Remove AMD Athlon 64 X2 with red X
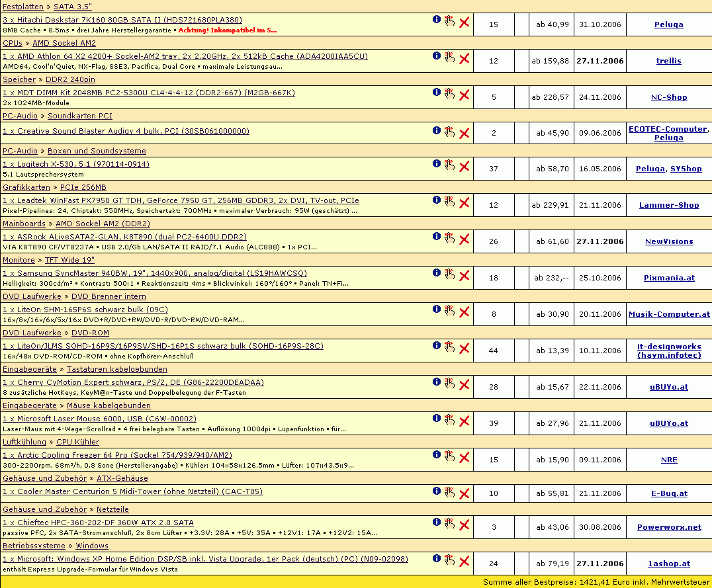The height and width of the screenshot is (588, 712). tap(464, 58)
